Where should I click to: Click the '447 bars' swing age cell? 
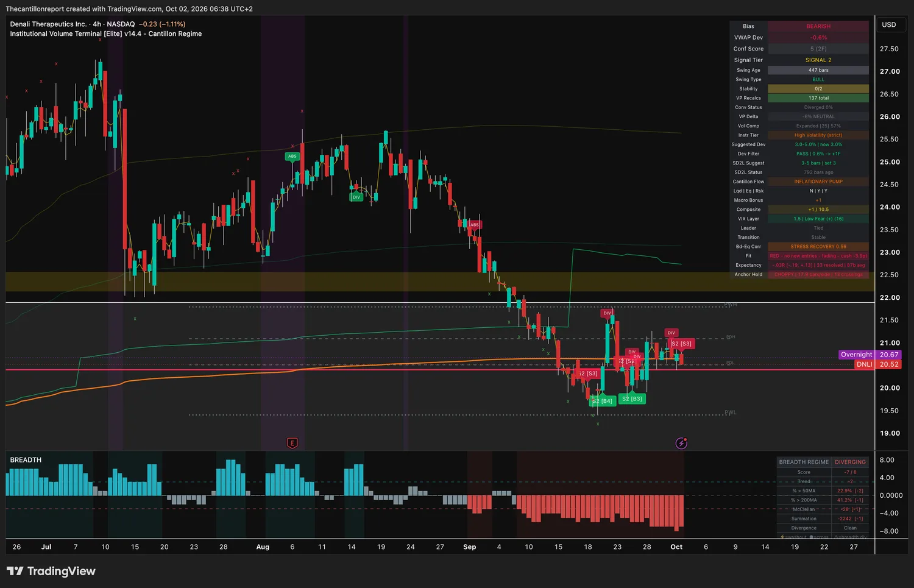coord(818,70)
